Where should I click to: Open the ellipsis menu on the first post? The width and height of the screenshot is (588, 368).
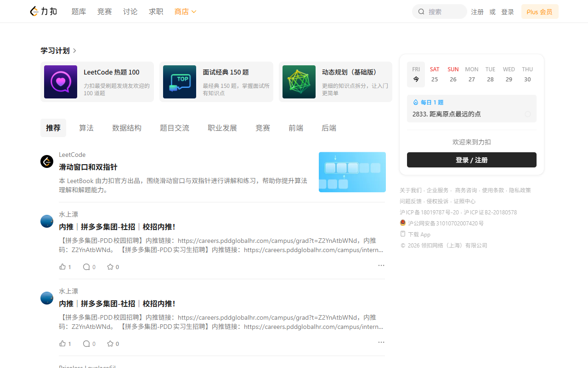coord(381,265)
